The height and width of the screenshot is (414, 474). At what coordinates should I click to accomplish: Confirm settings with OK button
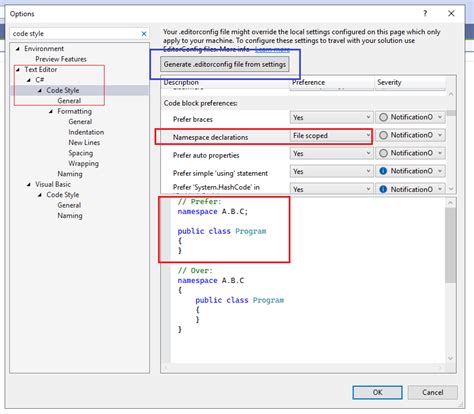coord(377,392)
